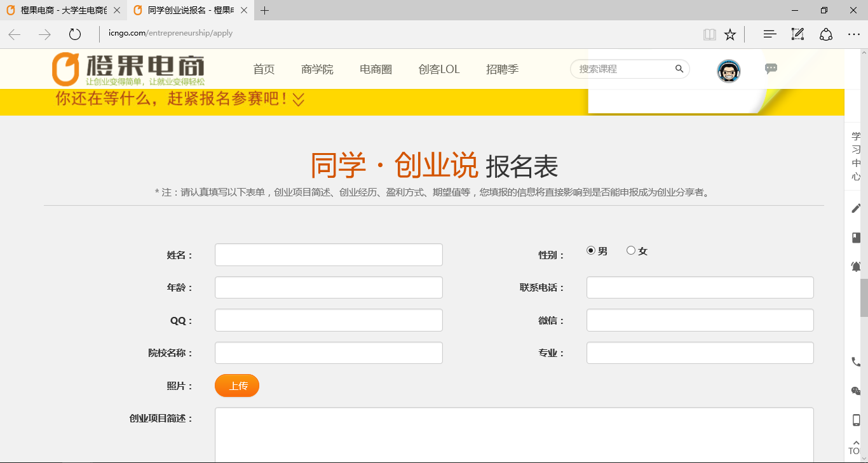Click the 橙果电商 logo link

(x=129, y=69)
